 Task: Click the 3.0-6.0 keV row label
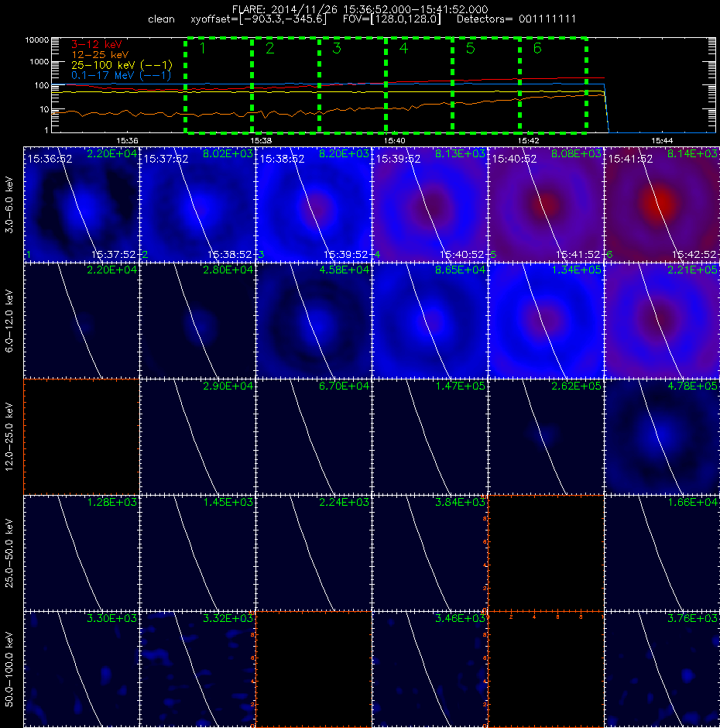tap(9, 204)
